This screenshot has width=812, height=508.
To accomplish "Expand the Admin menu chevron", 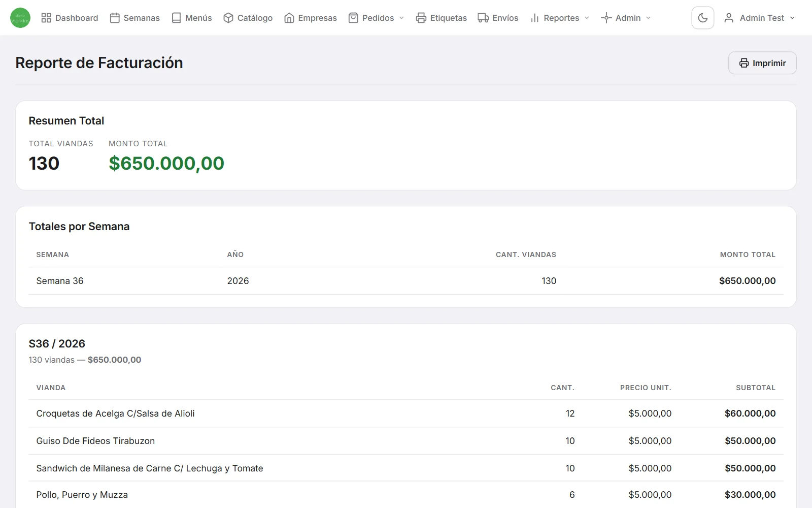I will (x=648, y=18).
